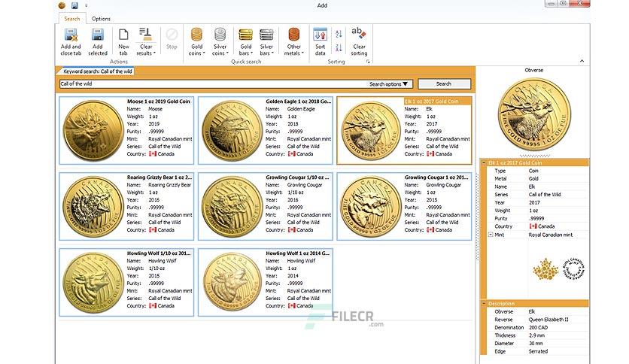Click the Search button
This screenshot has width=629, height=364.
click(444, 83)
